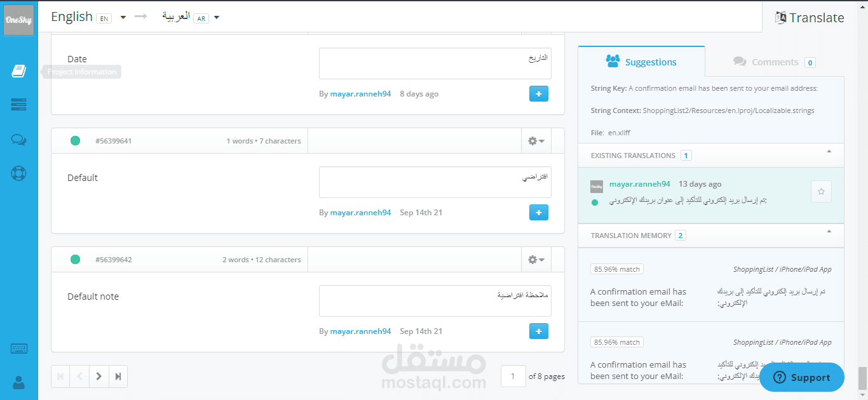Go to first page
Viewport: 868px width, 400px height.
pos(60,376)
